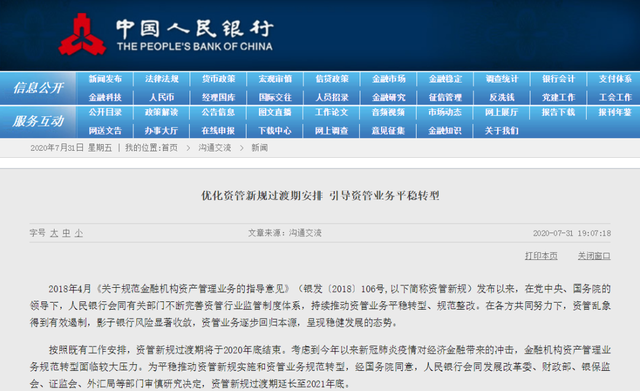Click 新闻 breadcrumb link
Image resolution: width=640 pixels, height=391 pixels.
[x=260, y=148]
